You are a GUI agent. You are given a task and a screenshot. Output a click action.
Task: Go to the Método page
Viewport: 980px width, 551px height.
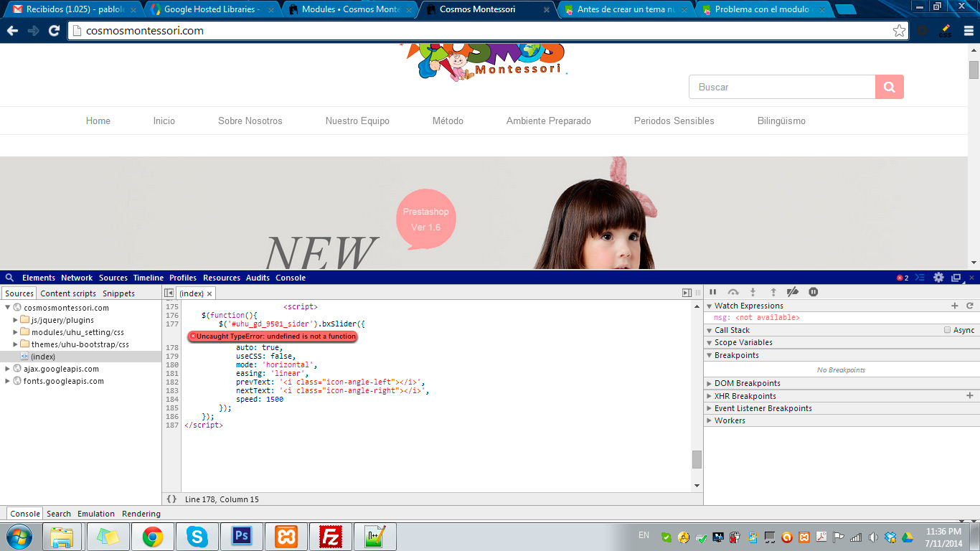tap(448, 121)
